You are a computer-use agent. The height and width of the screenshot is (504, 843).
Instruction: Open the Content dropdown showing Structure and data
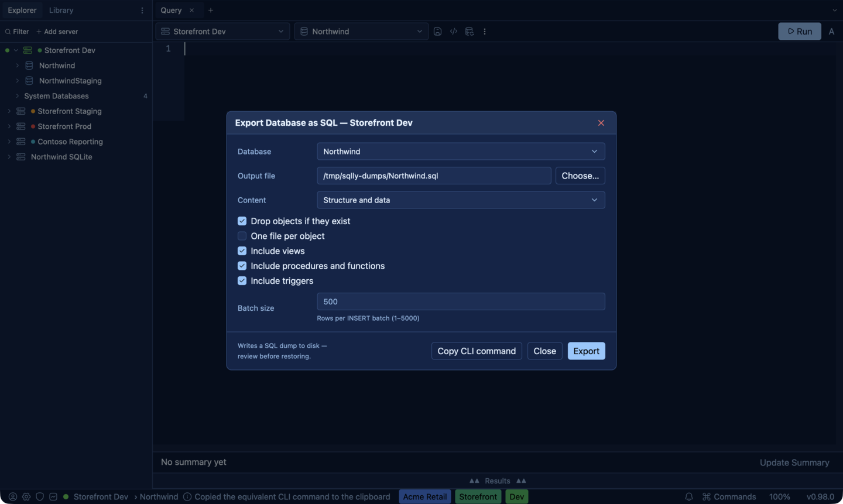(x=461, y=200)
